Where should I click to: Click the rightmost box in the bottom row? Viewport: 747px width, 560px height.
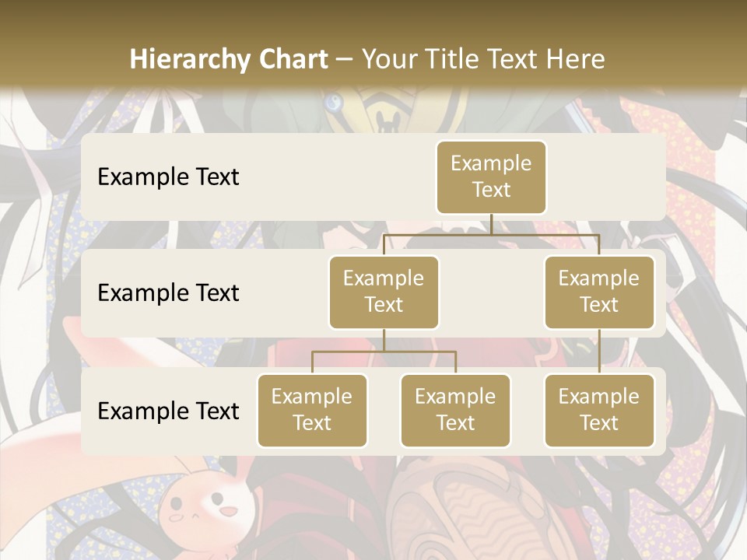tap(598, 410)
